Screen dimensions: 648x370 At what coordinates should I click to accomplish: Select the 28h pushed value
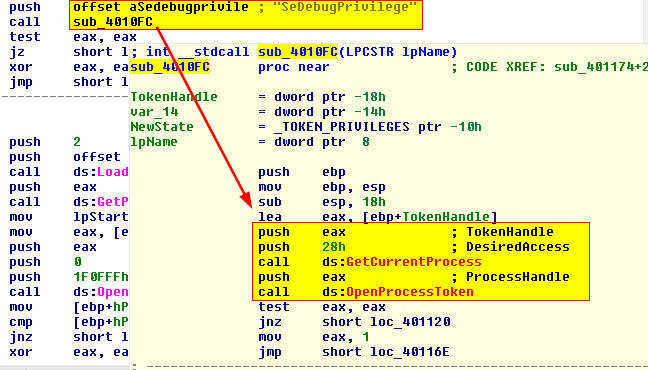334,247
